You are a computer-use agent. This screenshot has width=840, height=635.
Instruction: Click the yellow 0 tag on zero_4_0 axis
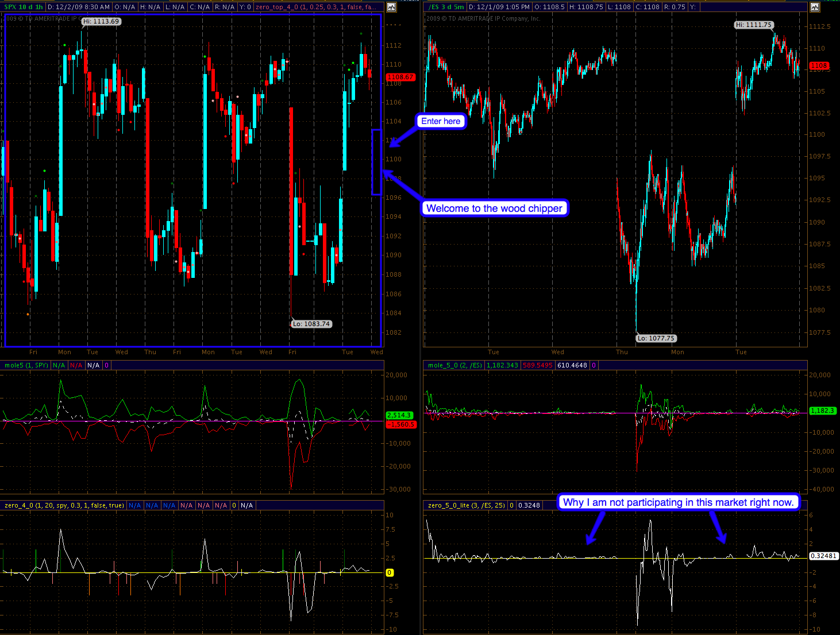[390, 572]
